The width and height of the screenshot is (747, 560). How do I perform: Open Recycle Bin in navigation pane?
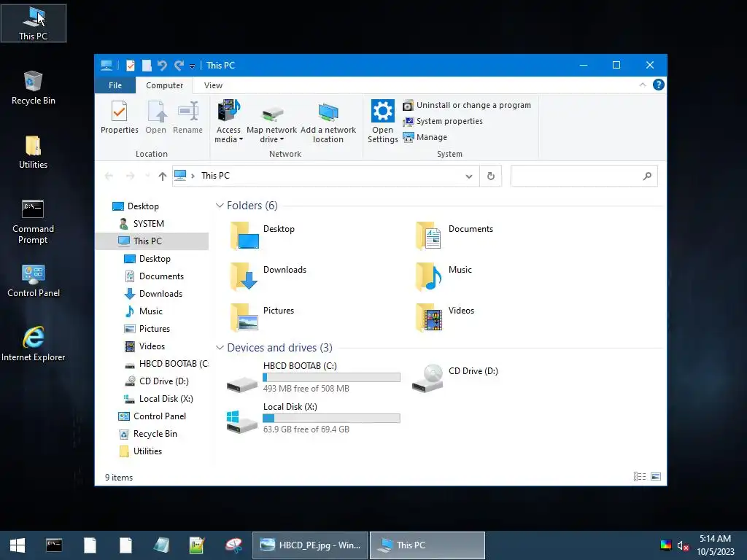[155, 434]
